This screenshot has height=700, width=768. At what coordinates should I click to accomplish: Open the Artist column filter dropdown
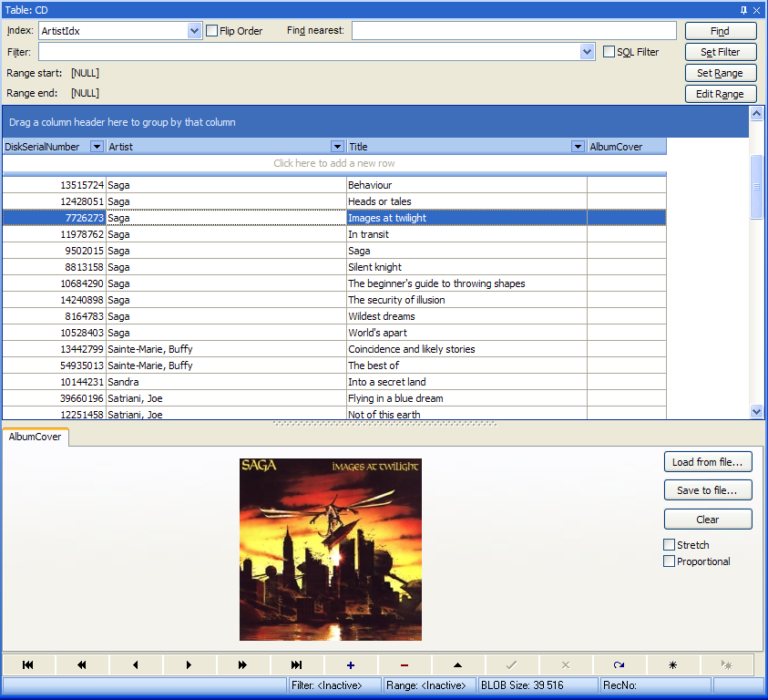(x=339, y=147)
